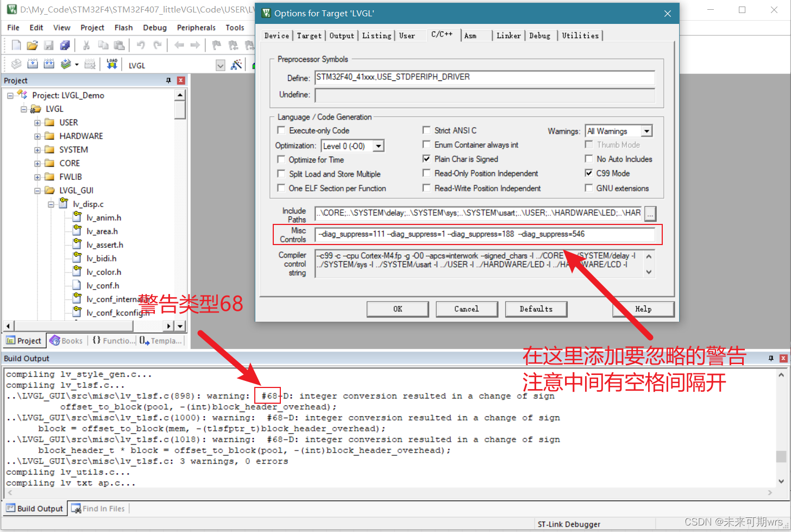Switch to the Device tab
Image resolution: width=791 pixels, height=532 pixels.
tap(277, 35)
